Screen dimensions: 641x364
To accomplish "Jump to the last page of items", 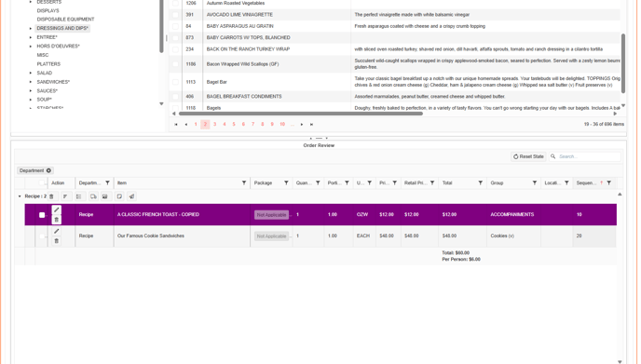I will 311,124.
